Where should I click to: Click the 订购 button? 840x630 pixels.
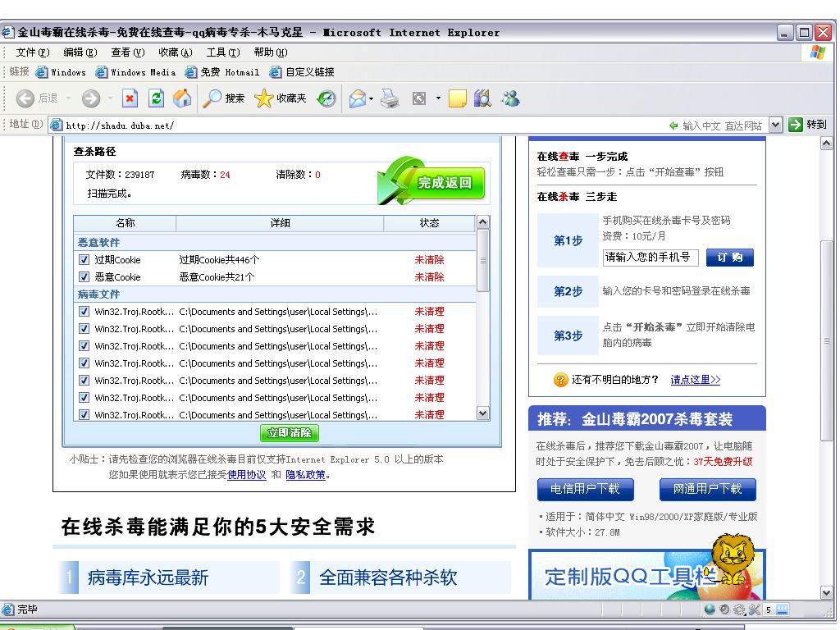pyautogui.click(x=729, y=258)
